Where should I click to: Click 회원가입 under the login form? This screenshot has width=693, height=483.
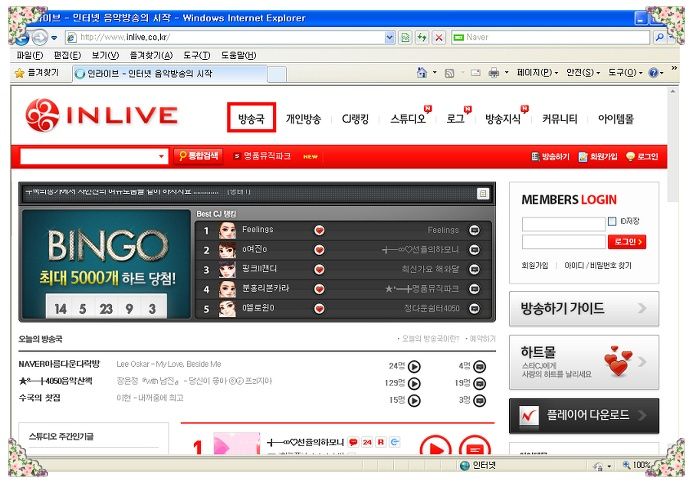point(535,265)
